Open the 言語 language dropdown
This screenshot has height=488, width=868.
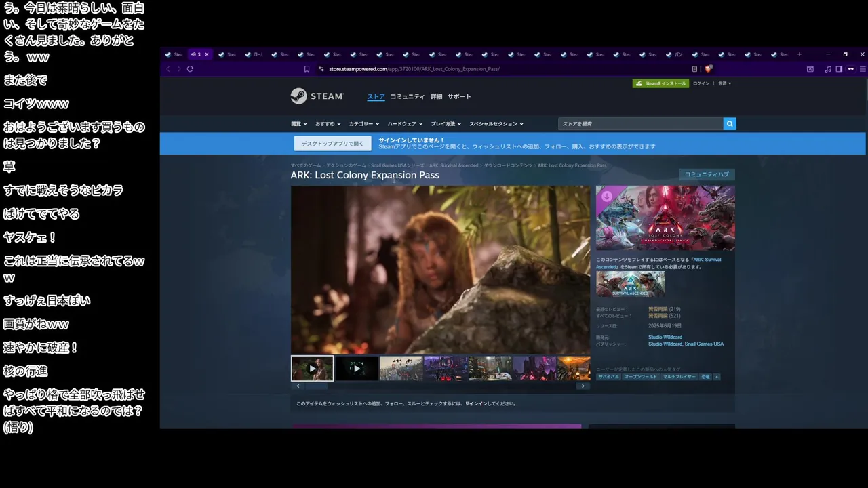[724, 83]
